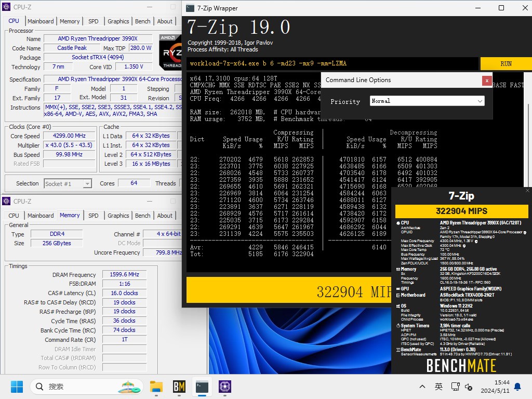Click the 7-Zip Wrapper title bar icon
Viewport: 532px width, 399px height.
point(190,8)
